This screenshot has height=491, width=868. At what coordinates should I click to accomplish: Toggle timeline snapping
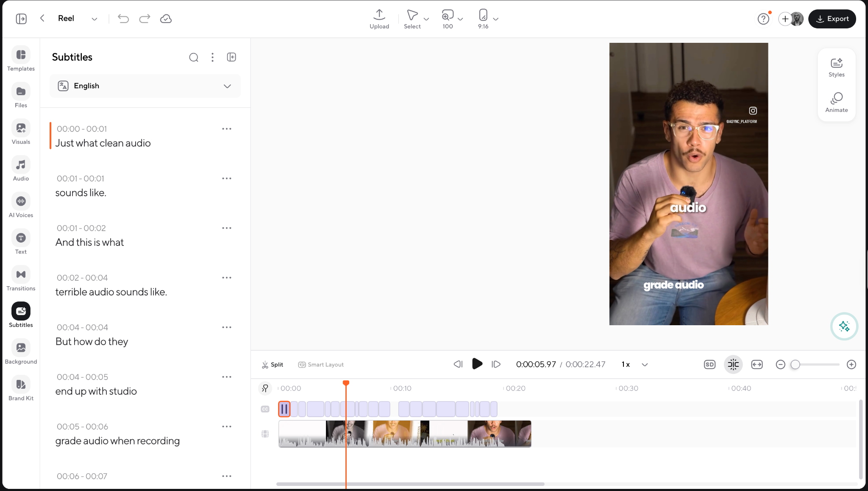click(x=733, y=365)
